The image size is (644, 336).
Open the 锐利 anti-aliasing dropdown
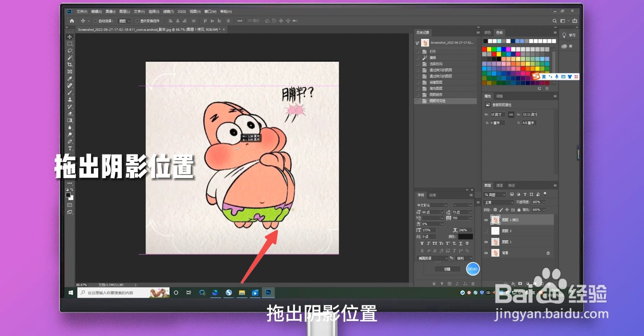(464, 258)
